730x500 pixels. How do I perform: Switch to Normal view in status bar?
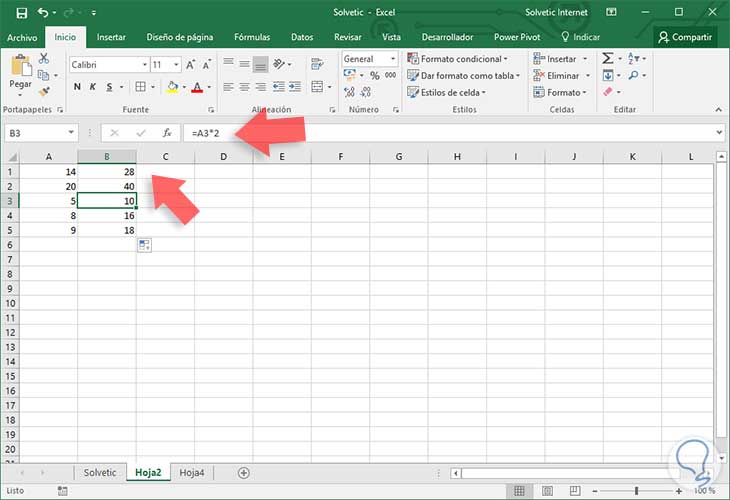(x=519, y=491)
